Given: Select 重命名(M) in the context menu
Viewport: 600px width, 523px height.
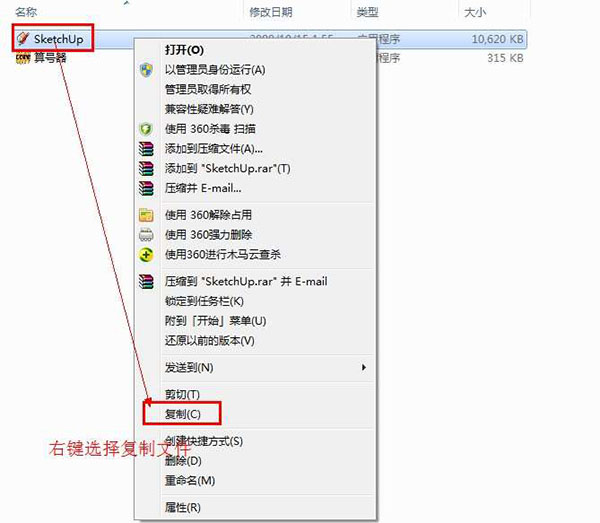Looking at the screenshot, I should click(190, 480).
